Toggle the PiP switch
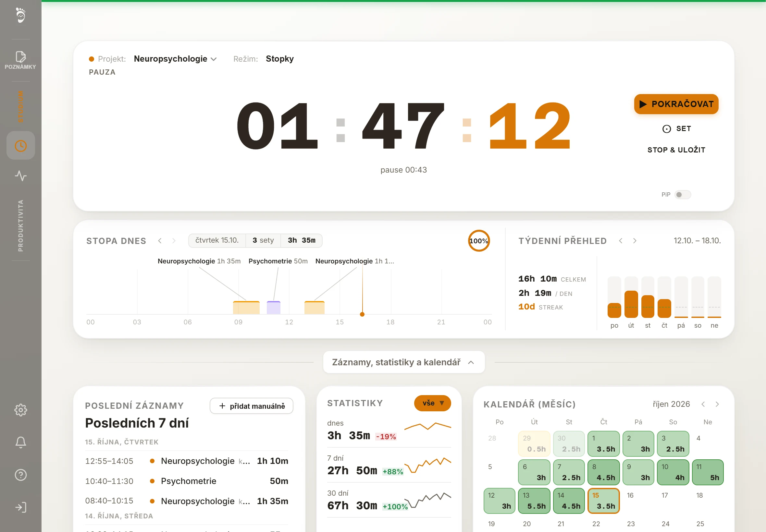The height and width of the screenshot is (532, 766). coord(682,195)
